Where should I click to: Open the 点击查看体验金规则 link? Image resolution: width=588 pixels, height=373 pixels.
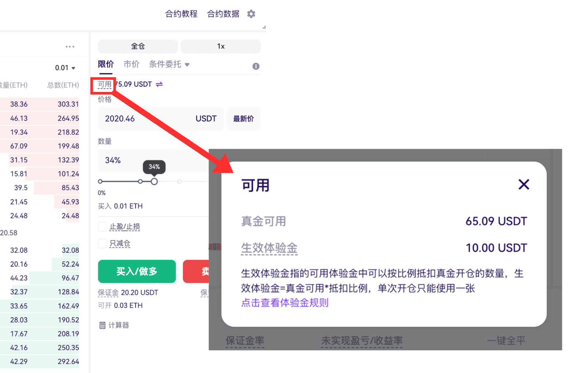tap(285, 303)
